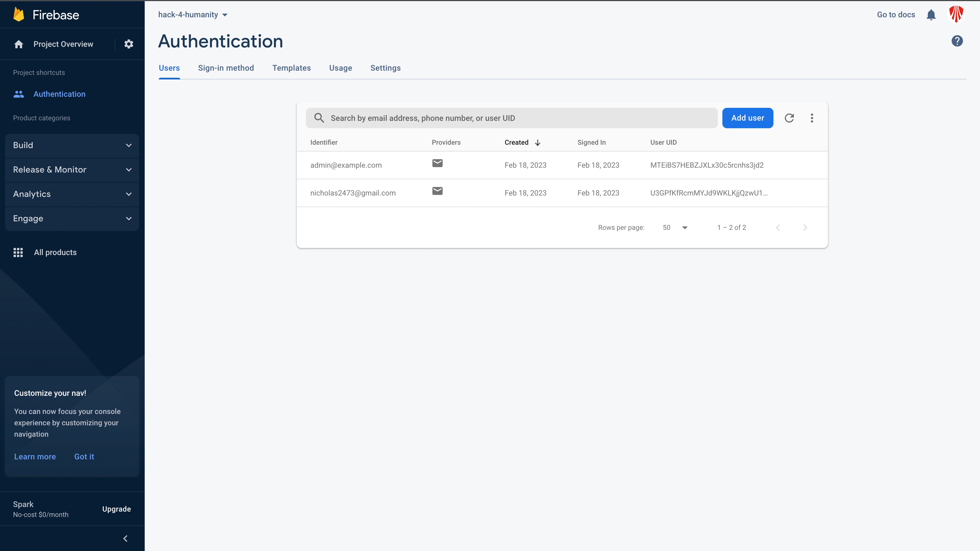Expand the Release & Monitor section
This screenshot has height=551, width=980.
[x=72, y=170]
